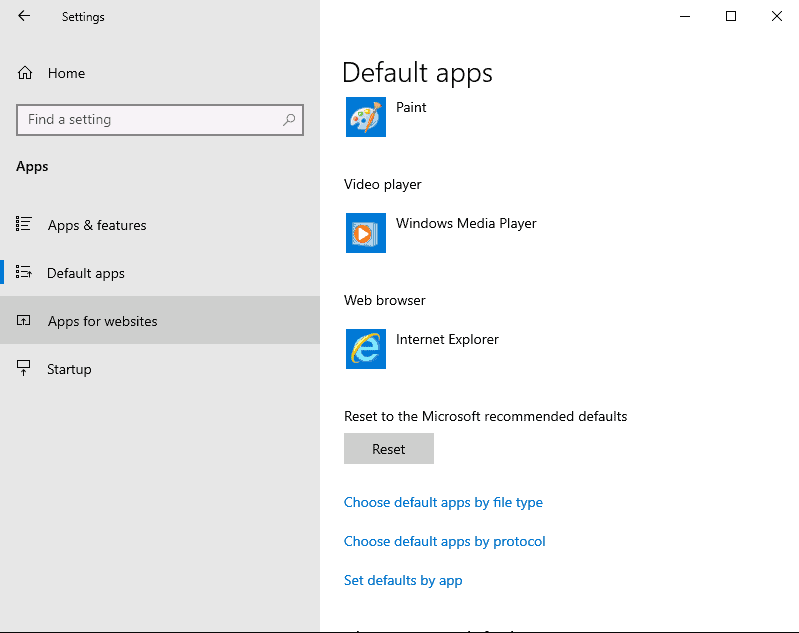The width and height of the screenshot is (799, 633).
Task: Click 'Reset to the Microsoft recommended defaults' text
Action: click(486, 416)
